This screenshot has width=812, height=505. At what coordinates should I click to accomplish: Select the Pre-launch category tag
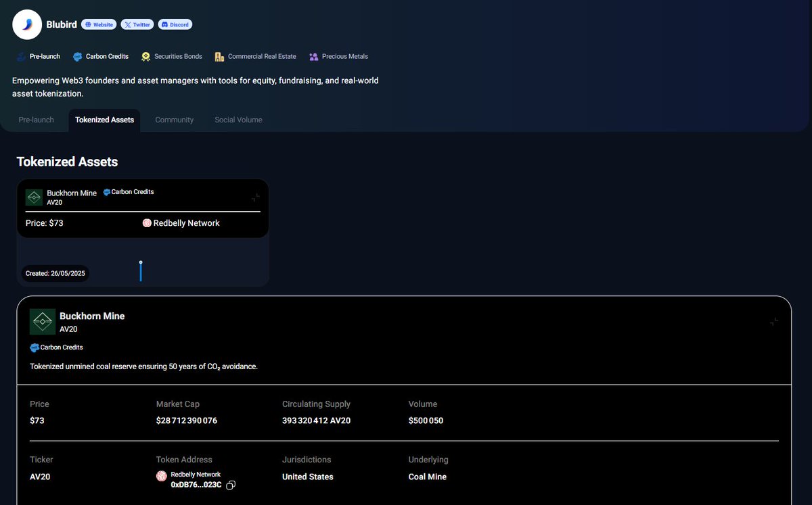(x=39, y=57)
